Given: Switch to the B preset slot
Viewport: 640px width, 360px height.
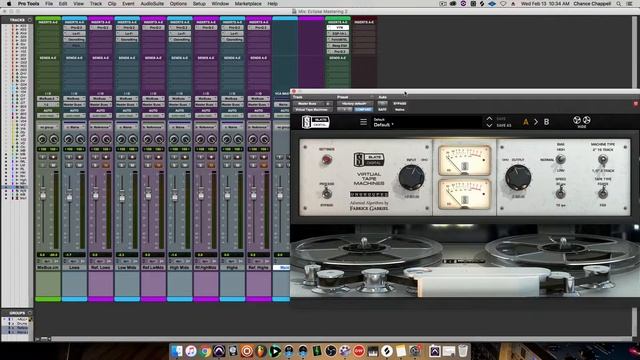Looking at the screenshot, I should point(546,122).
